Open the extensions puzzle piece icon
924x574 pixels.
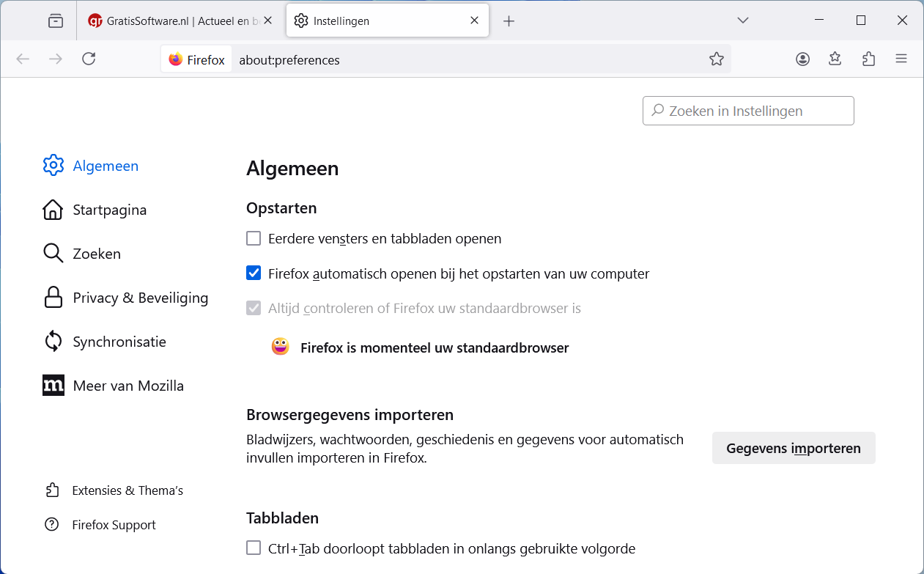[x=868, y=59]
